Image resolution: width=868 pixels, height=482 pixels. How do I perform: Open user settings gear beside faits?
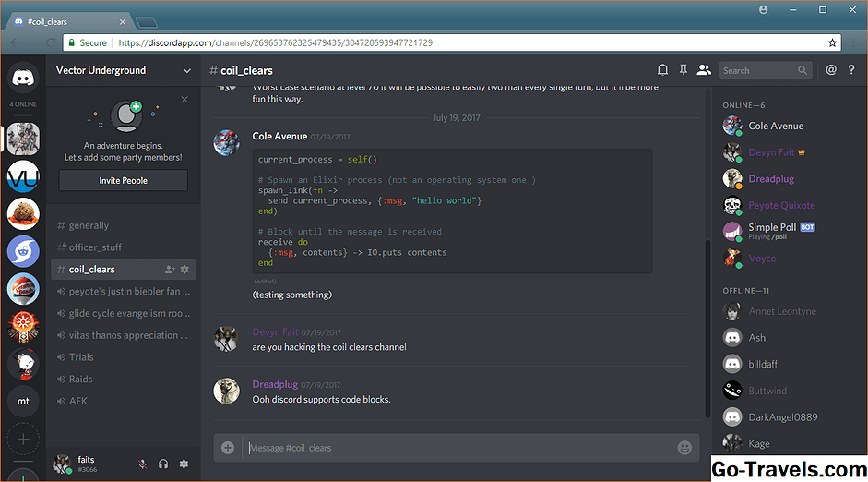pyautogui.click(x=184, y=464)
